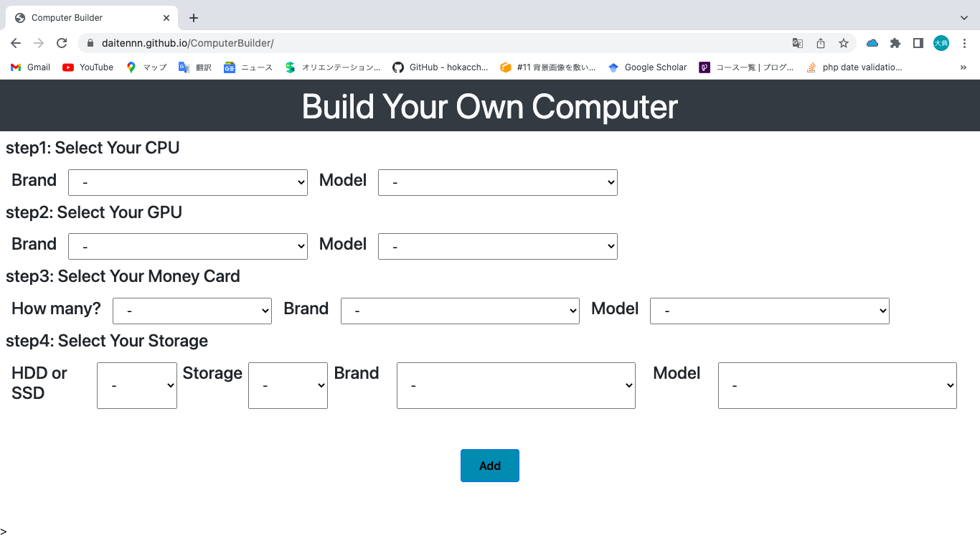980x551 pixels.
Task: Click the Add button
Action: point(490,466)
